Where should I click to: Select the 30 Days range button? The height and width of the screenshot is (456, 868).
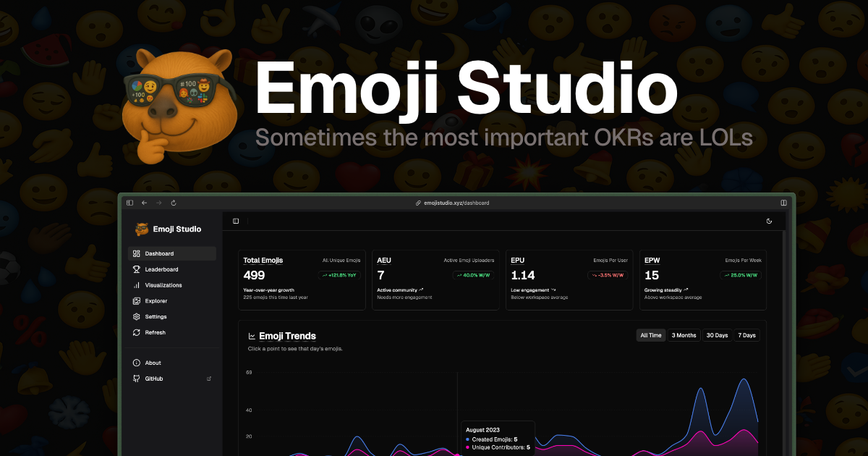tap(717, 335)
